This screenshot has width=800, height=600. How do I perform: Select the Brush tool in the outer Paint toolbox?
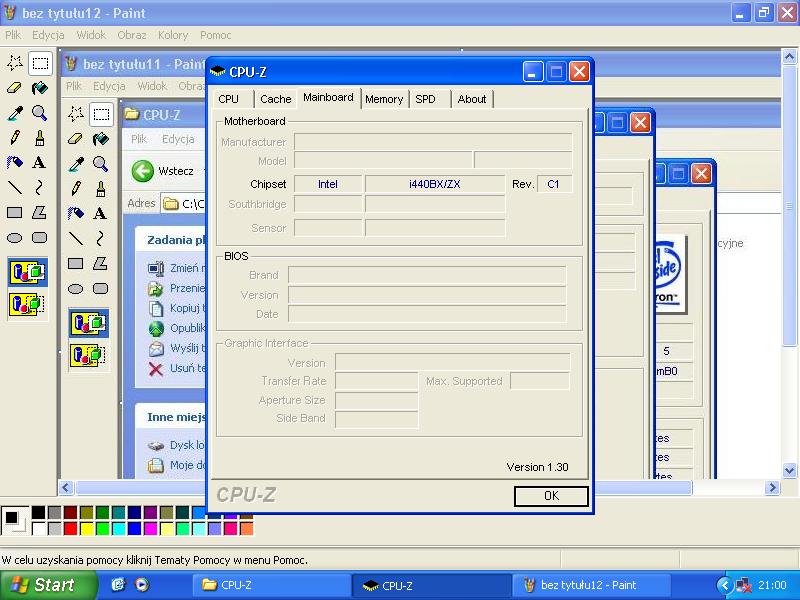pos(40,138)
